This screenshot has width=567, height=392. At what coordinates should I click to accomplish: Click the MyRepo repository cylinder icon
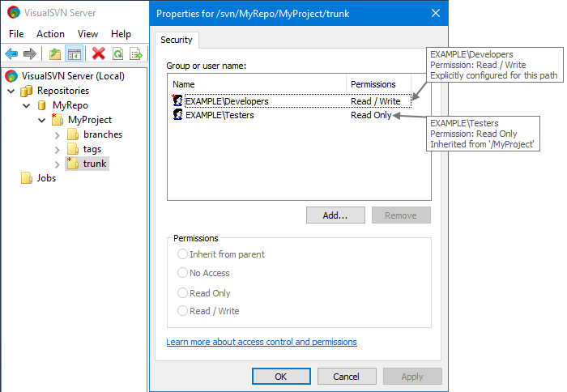coord(42,105)
